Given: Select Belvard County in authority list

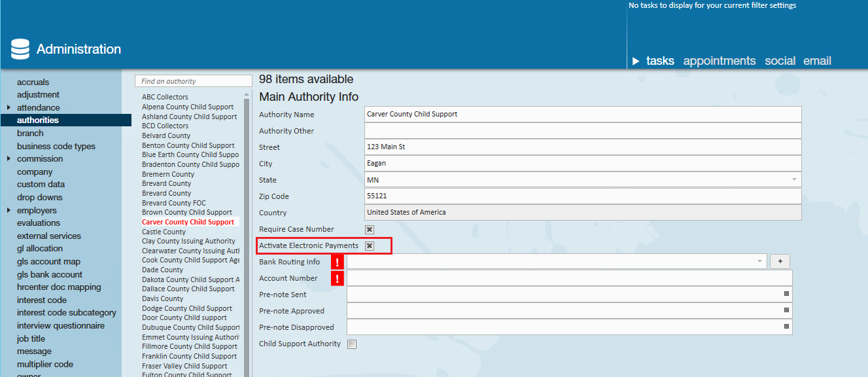Looking at the screenshot, I should (x=166, y=135).
